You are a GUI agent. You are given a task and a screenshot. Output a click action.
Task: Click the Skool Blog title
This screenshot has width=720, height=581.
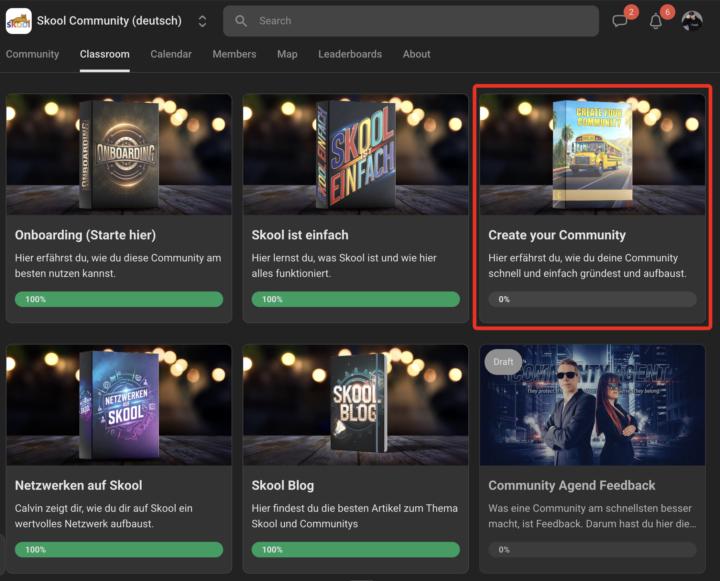283,485
